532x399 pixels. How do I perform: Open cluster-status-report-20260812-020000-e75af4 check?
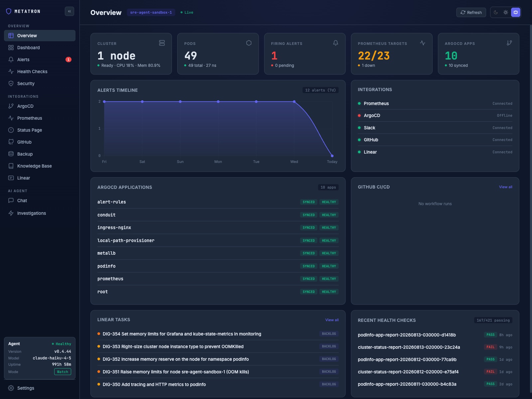pos(435,372)
